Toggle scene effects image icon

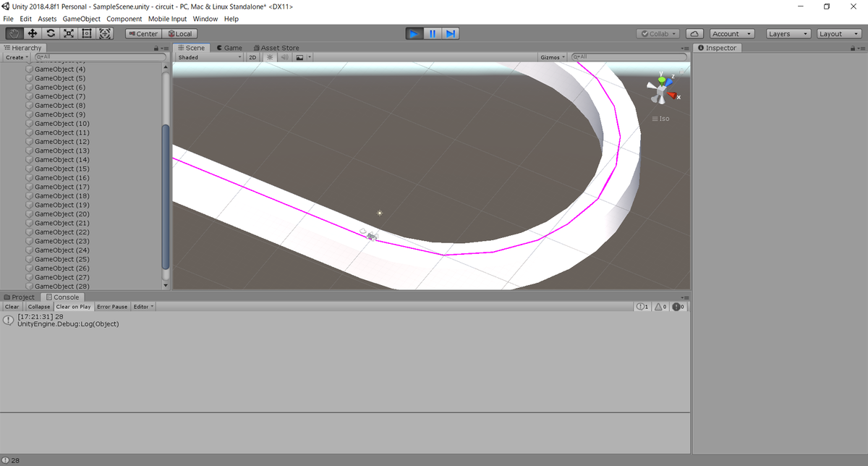pos(299,56)
